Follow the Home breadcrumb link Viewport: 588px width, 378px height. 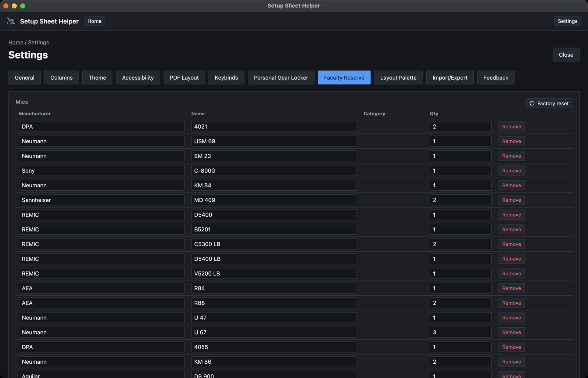click(x=16, y=42)
